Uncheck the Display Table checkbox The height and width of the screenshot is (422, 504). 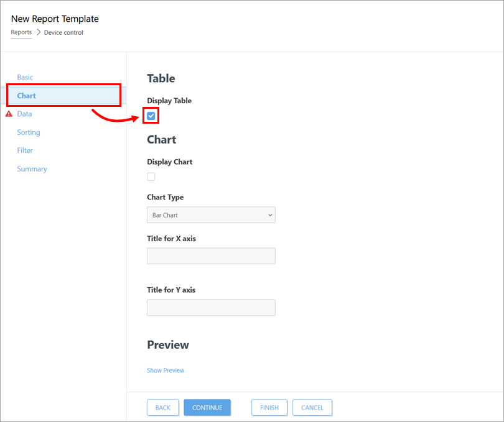coord(151,116)
